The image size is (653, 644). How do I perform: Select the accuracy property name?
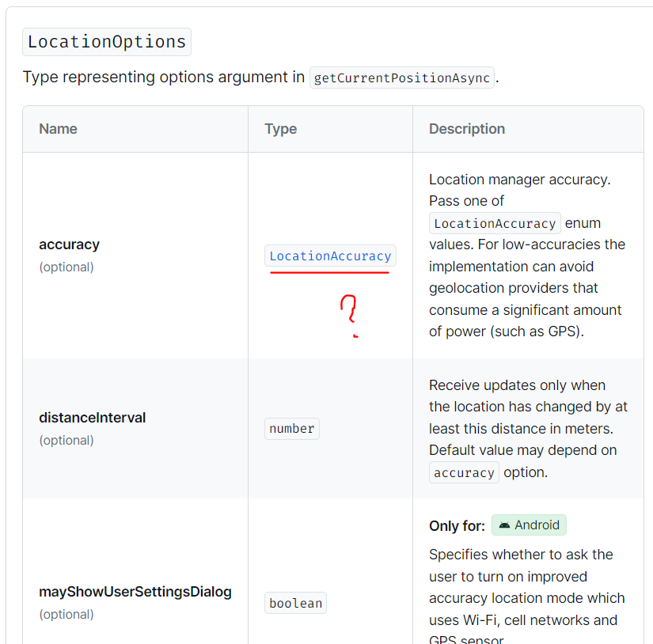(x=69, y=244)
